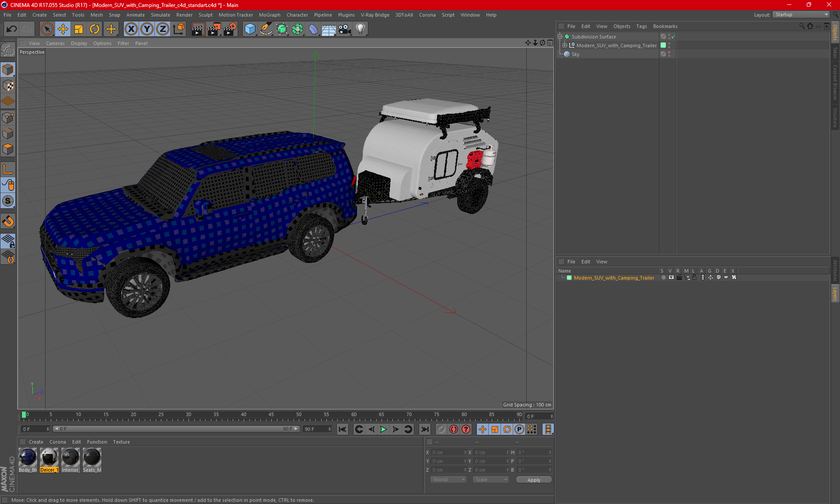840x504 pixels.
Task: Play animation forward
Action: coord(383,429)
